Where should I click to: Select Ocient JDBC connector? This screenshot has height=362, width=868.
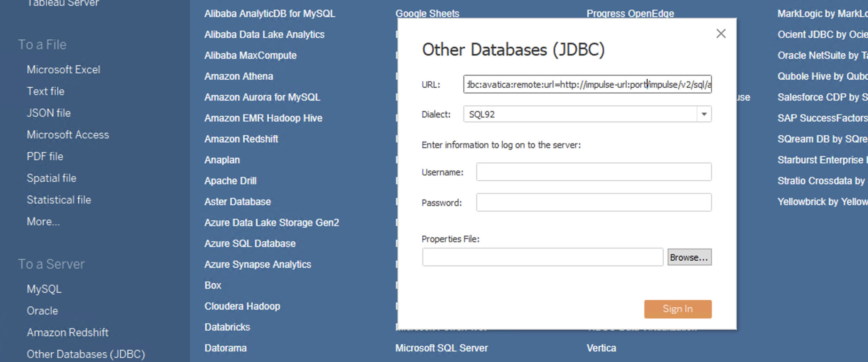tap(823, 34)
